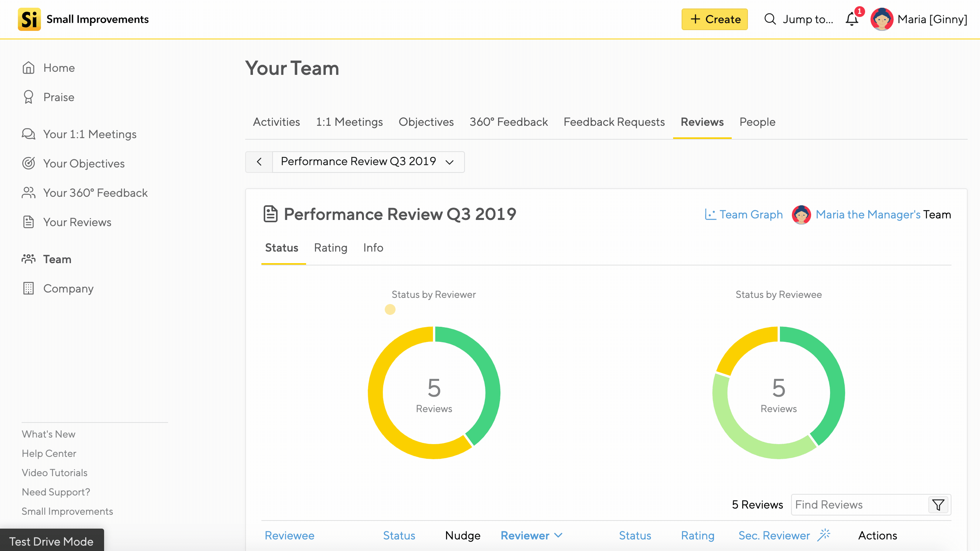Click the document icon beside review title
This screenshot has height=551, width=980.
(x=270, y=214)
